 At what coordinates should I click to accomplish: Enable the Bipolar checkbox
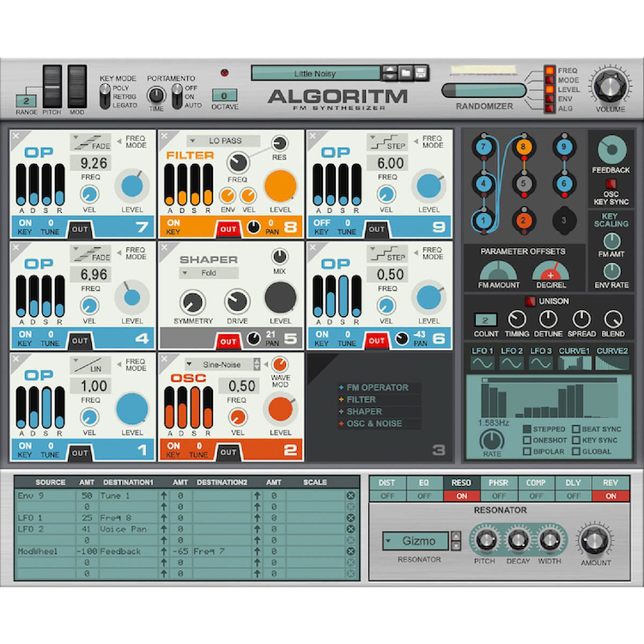pos(527,452)
